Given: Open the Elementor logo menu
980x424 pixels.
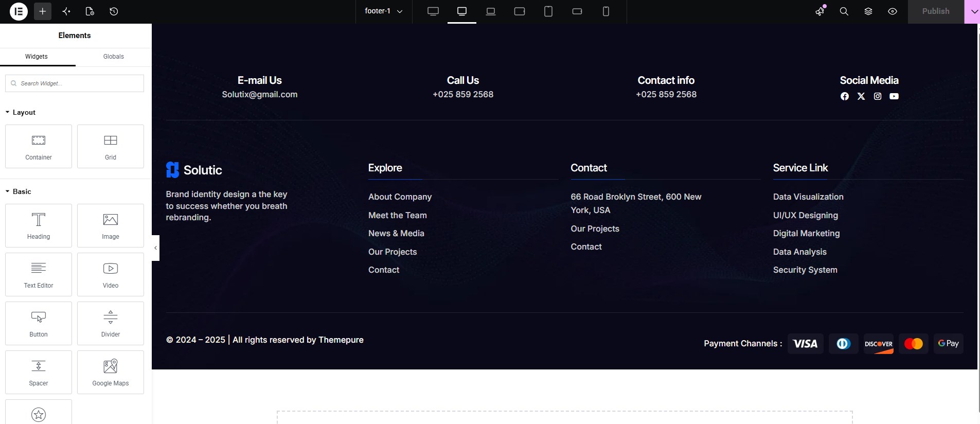Looking at the screenshot, I should coord(19,11).
